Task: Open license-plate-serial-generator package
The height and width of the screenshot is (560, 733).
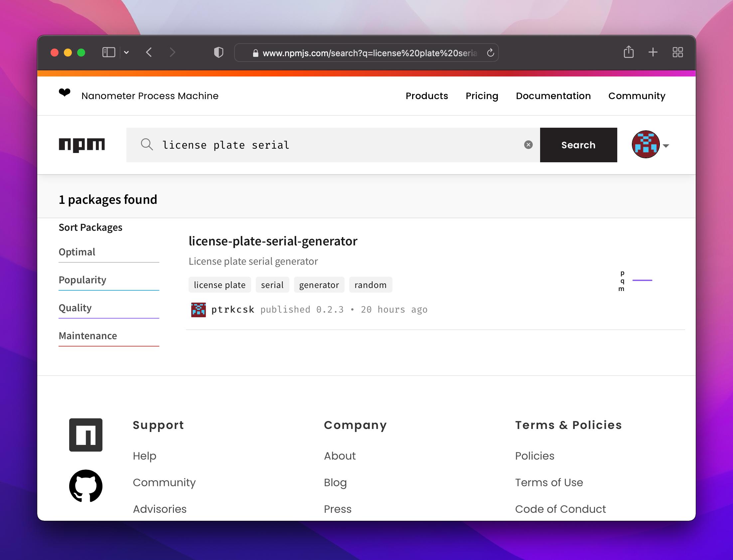Action: pyautogui.click(x=273, y=241)
